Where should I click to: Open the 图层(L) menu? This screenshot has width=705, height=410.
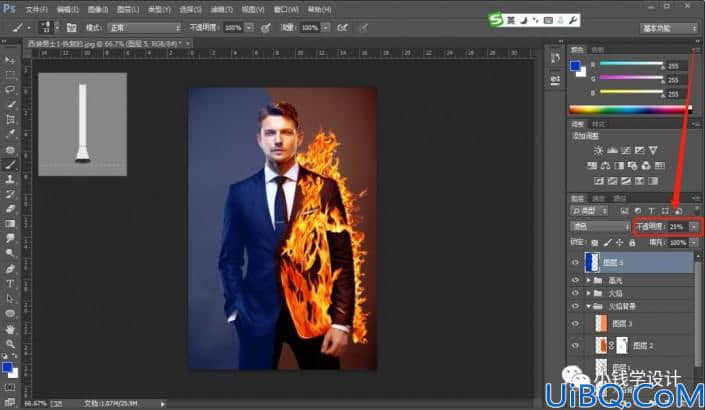(128, 9)
